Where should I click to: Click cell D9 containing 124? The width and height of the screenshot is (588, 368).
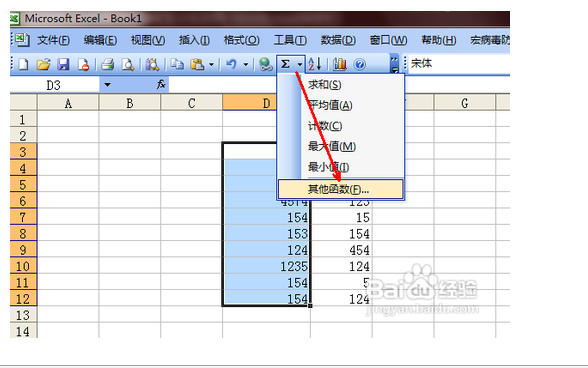tap(266, 250)
